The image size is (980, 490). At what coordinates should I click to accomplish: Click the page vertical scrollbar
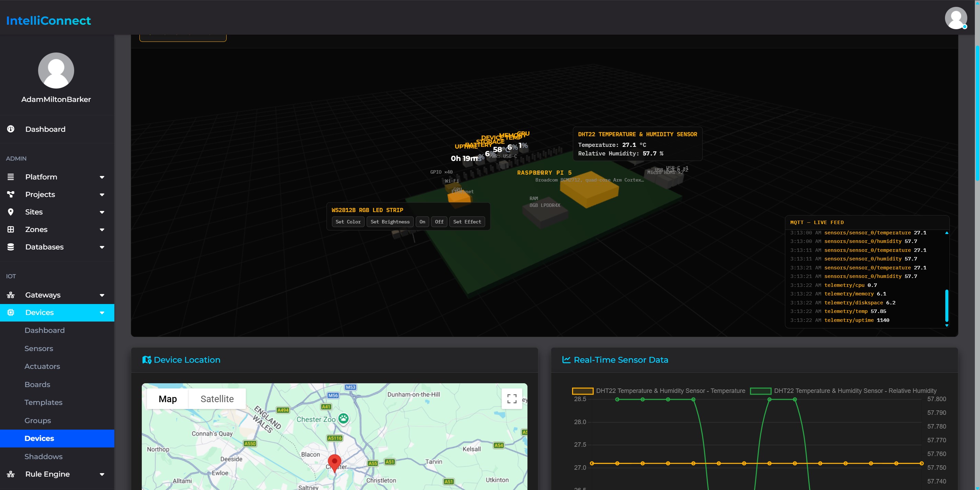point(977,114)
